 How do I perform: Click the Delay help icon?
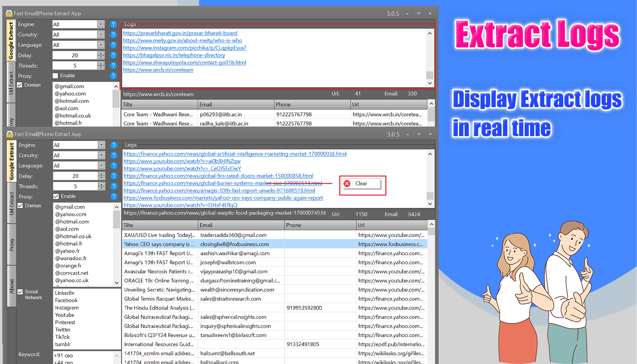[113, 55]
